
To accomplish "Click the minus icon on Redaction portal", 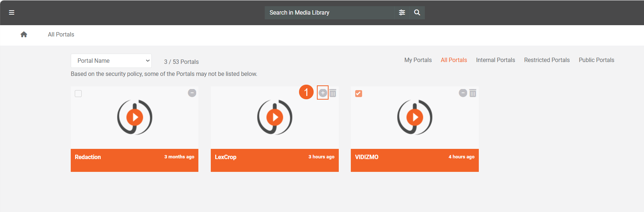I will pyautogui.click(x=192, y=93).
